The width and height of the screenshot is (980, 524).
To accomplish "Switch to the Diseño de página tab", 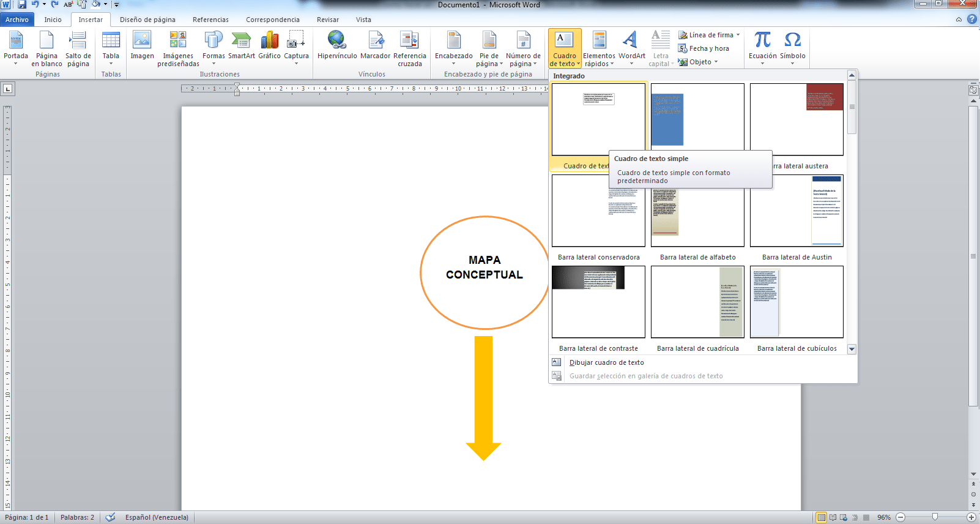I will coord(147,20).
